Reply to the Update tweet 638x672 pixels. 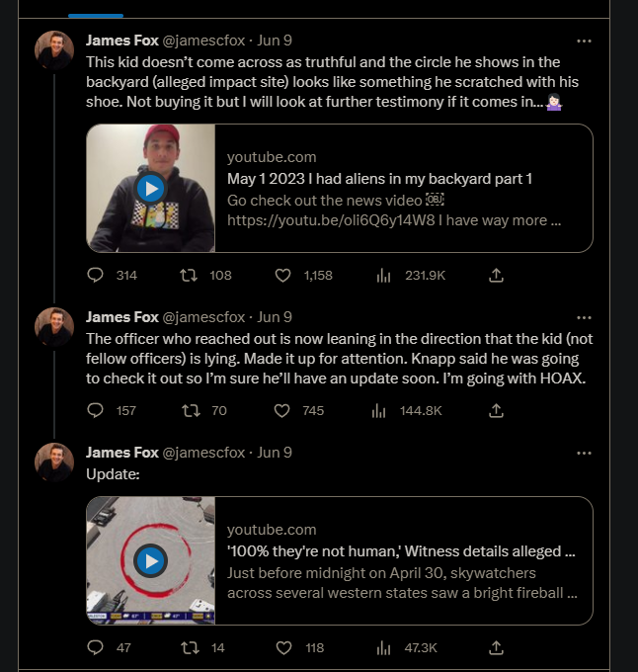coord(96,647)
